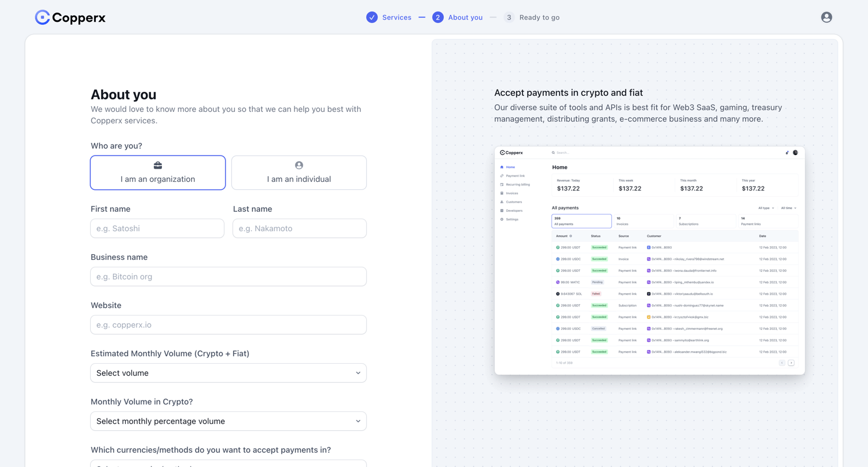Focus the Last name input field
Image resolution: width=868 pixels, height=467 pixels.
300,228
